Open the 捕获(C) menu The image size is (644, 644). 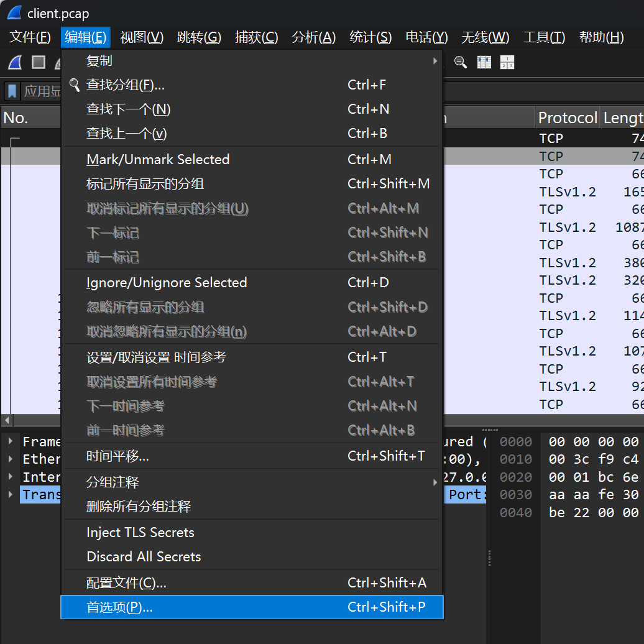coord(256,37)
